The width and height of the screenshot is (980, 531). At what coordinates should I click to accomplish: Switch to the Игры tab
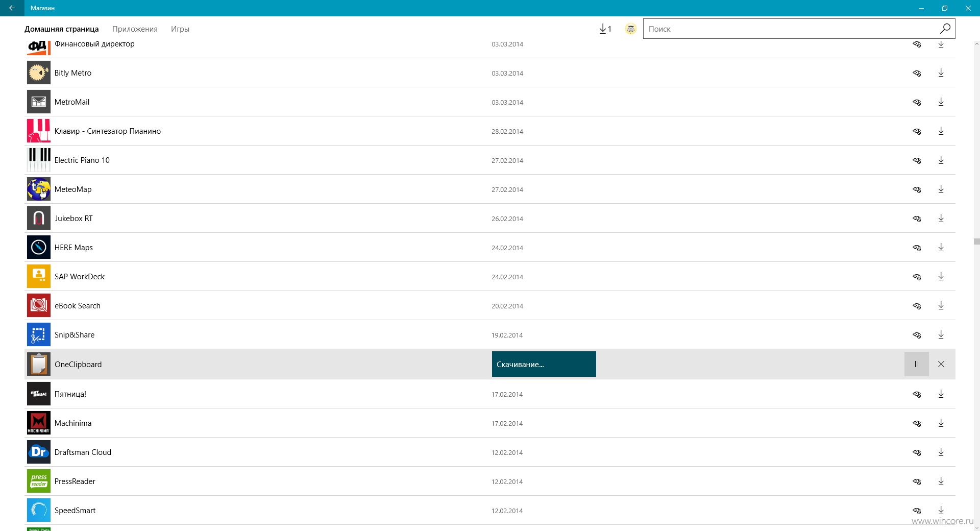pyautogui.click(x=180, y=29)
